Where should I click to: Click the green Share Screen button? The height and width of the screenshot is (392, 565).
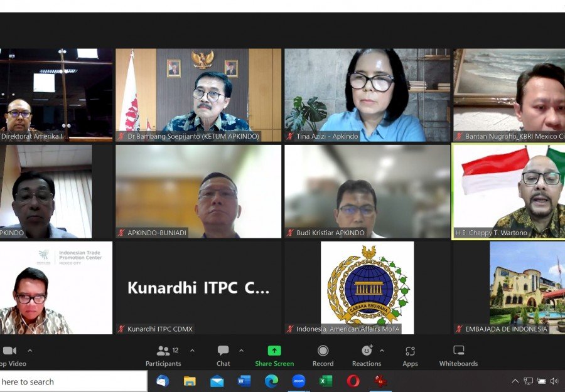click(274, 355)
